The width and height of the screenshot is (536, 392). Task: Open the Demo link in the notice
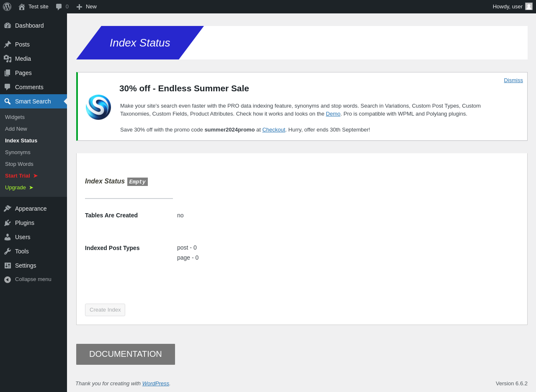333,114
